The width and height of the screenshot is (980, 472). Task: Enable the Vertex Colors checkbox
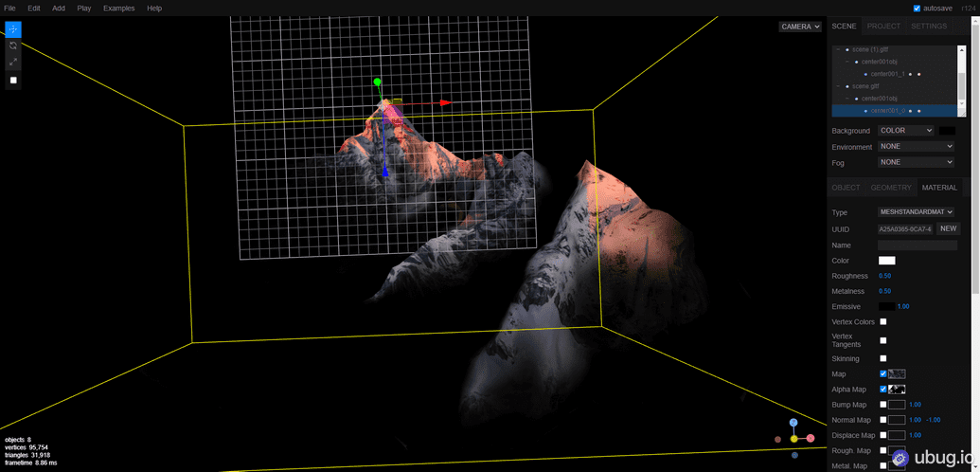[x=883, y=321]
